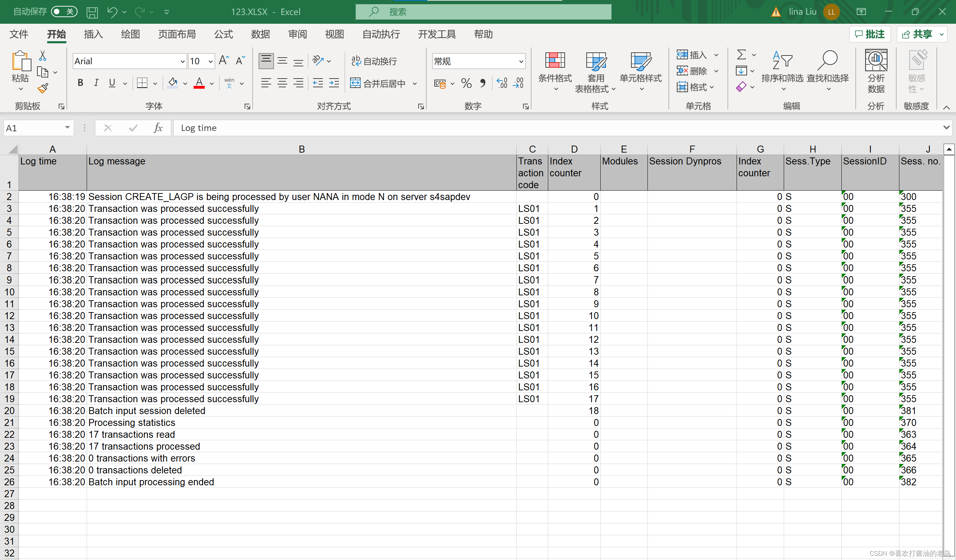Click the Cut scissors icon
The image size is (956, 560).
tap(43, 56)
